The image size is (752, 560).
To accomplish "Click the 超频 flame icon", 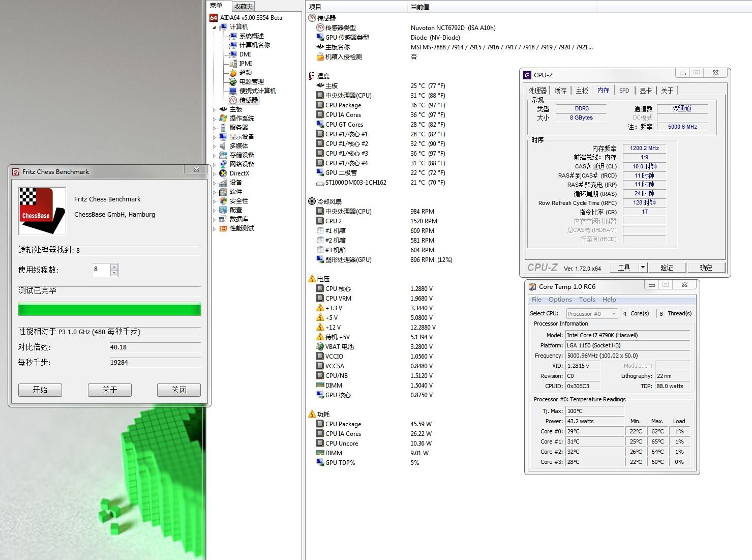I will 233,73.
